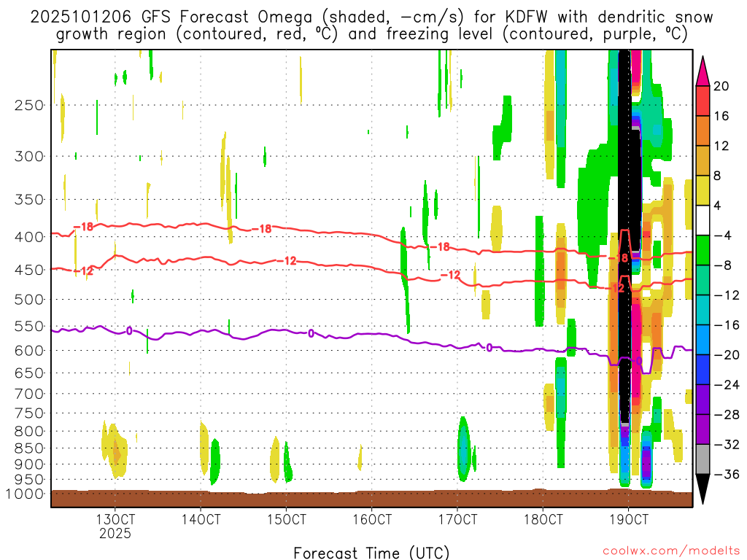Click the 16OCT time axis label
The image size is (747, 560).
(x=372, y=519)
